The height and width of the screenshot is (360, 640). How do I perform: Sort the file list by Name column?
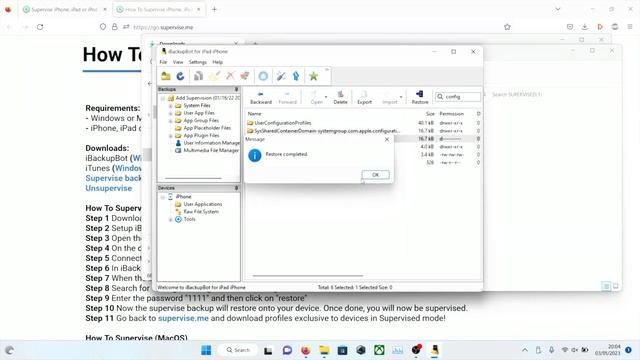(254, 113)
